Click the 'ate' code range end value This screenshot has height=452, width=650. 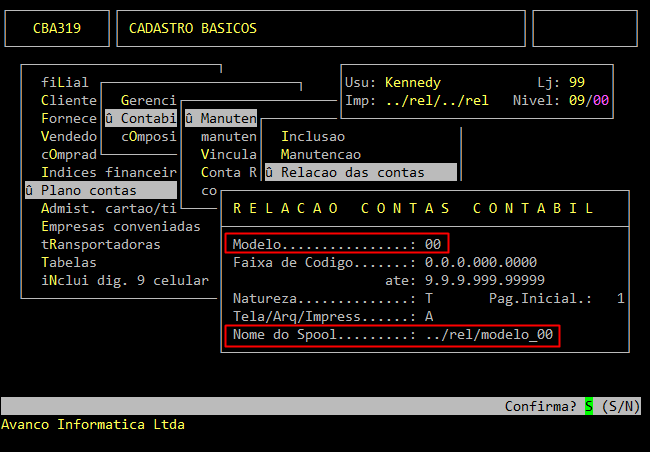[x=485, y=280]
